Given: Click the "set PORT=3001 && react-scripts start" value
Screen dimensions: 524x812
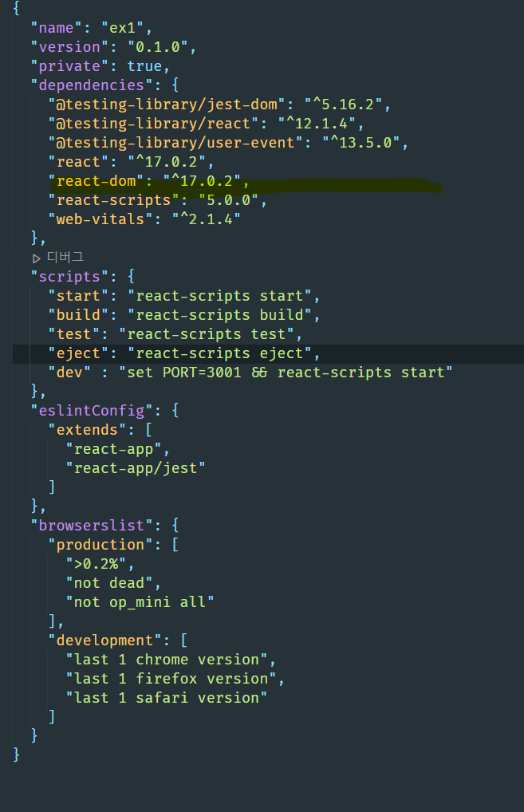Looking at the screenshot, I should coord(286,372).
